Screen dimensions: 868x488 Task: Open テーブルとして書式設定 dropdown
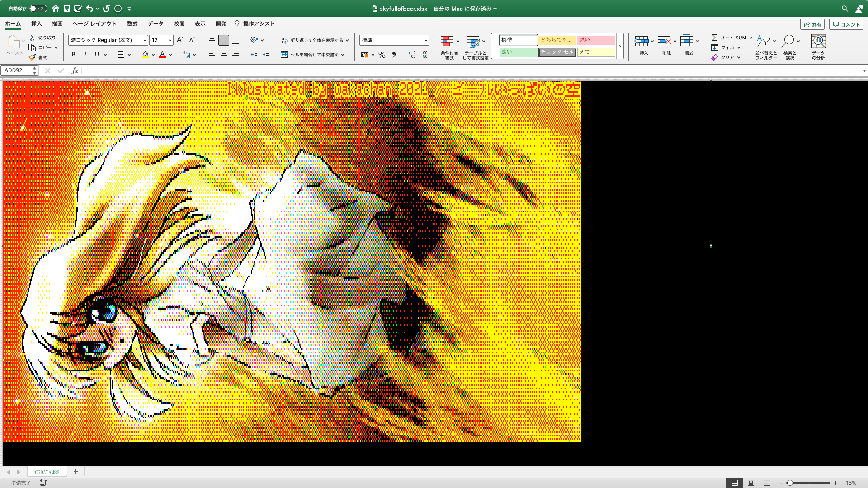(x=476, y=47)
